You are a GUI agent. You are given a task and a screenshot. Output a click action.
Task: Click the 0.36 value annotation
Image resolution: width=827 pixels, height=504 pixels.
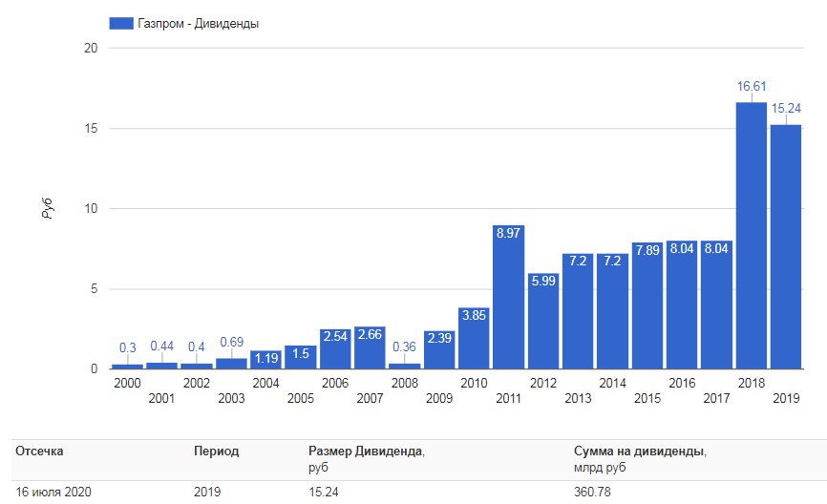[x=405, y=346]
